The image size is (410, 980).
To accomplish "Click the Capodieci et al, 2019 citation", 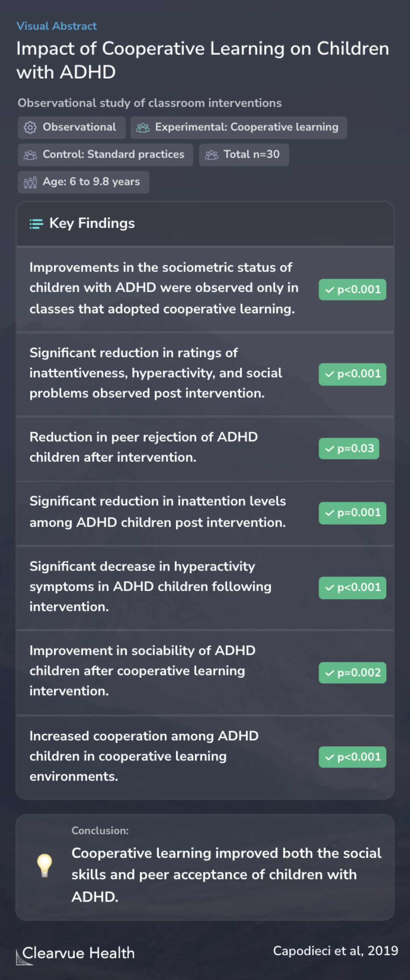I will (x=335, y=951).
